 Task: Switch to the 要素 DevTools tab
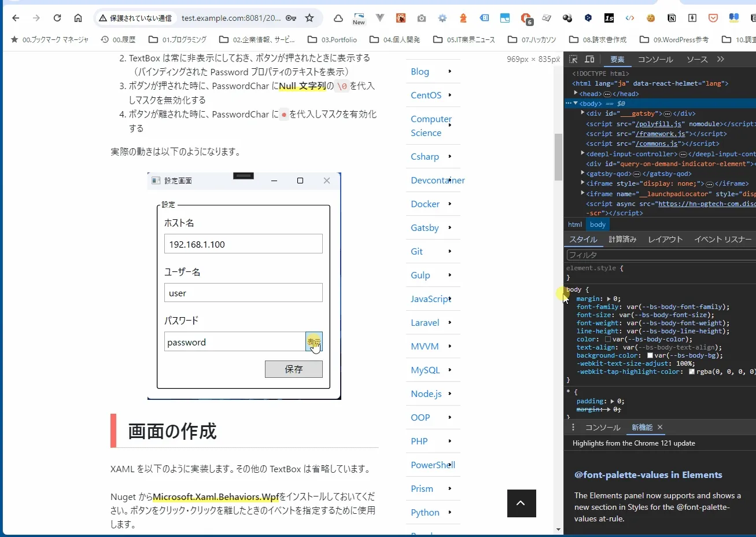point(617,59)
